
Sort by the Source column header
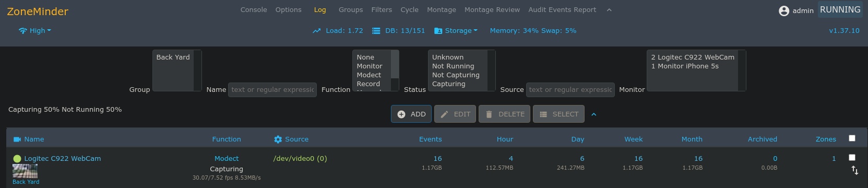[296, 139]
